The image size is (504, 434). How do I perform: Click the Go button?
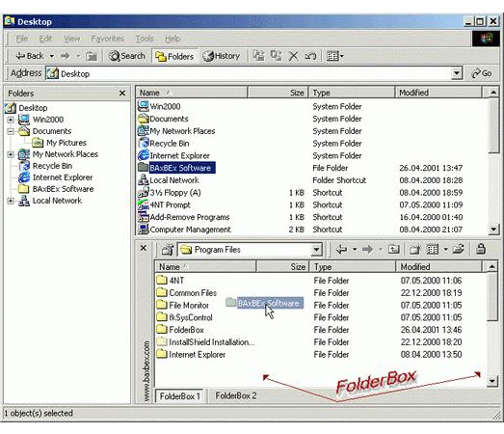[482, 73]
